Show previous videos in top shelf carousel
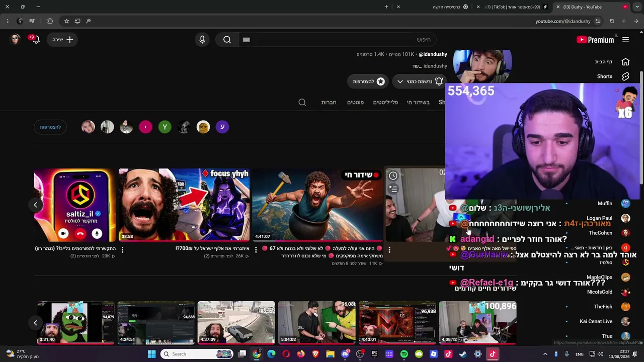Screen dimensions: 644x362 tap(35, 205)
